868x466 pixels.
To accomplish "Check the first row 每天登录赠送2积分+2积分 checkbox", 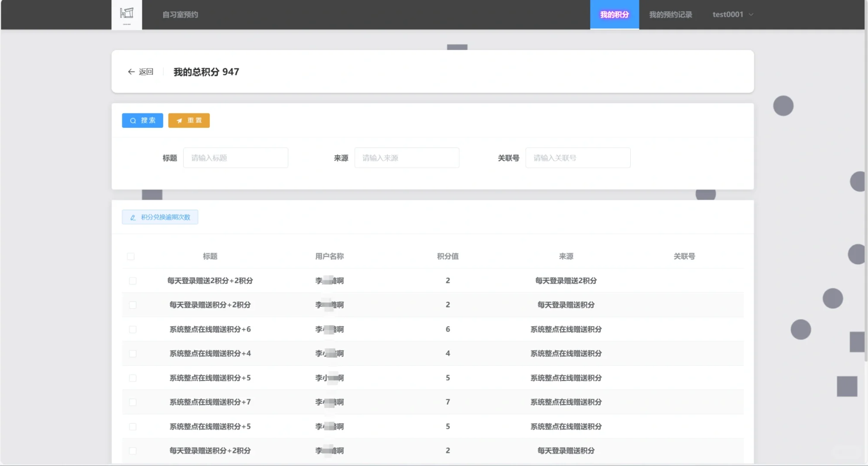I will point(132,281).
